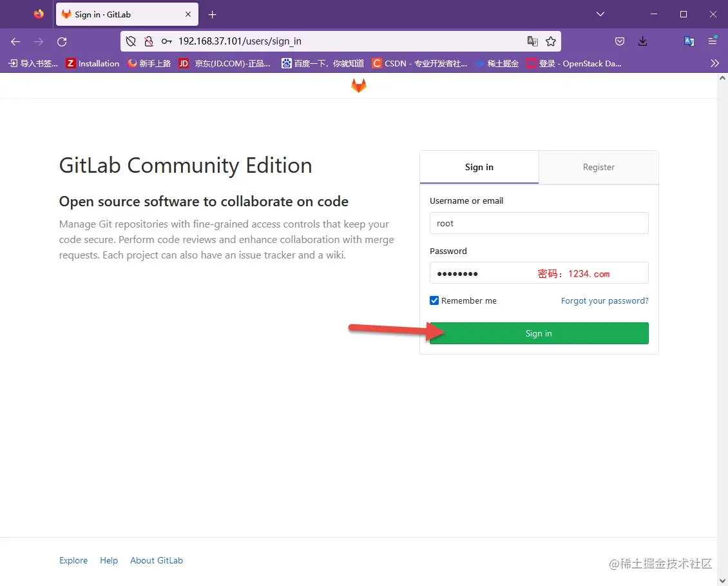Click the forward navigation arrow
Image resolution: width=728 pixels, height=586 pixels.
(39, 42)
